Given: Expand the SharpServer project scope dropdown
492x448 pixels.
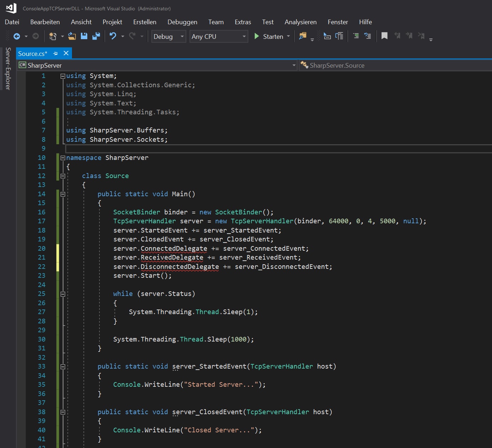Looking at the screenshot, I should [x=294, y=66].
